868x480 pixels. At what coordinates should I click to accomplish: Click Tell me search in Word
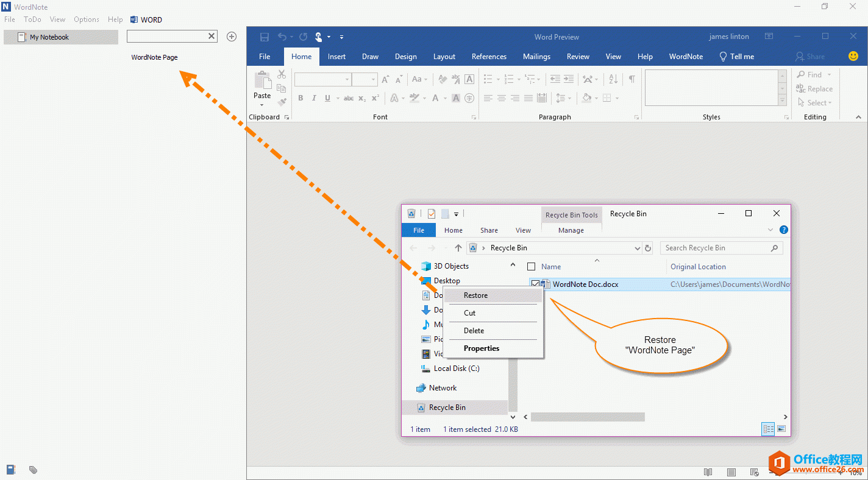coord(736,57)
